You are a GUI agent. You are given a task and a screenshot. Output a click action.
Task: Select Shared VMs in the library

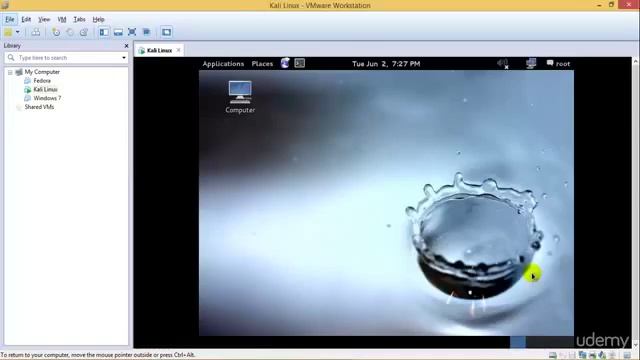(x=39, y=107)
